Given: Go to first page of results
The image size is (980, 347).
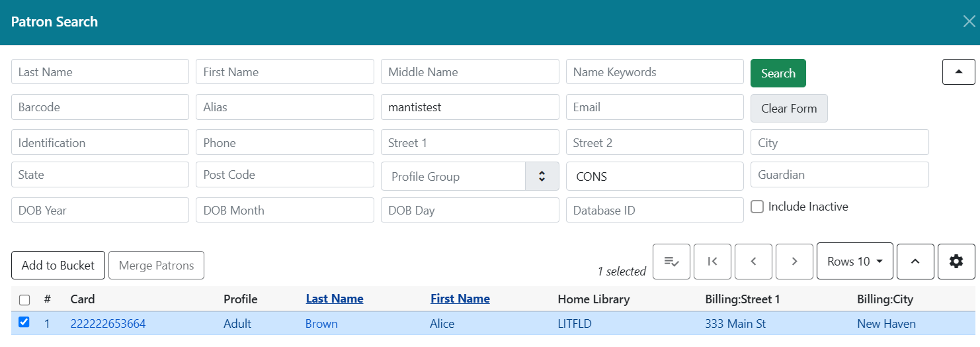Looking at the screenshot, I should click(712, 261).
